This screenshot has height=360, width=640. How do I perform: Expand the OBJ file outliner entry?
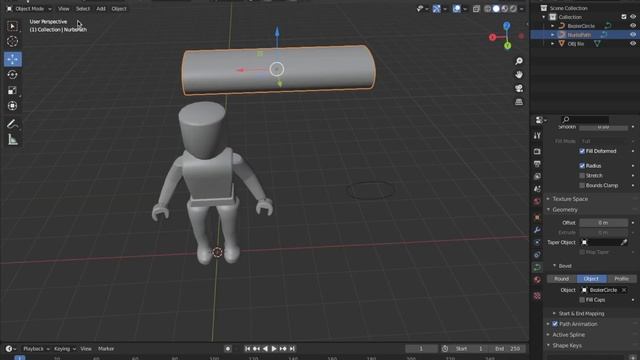[x=553, y=44]
